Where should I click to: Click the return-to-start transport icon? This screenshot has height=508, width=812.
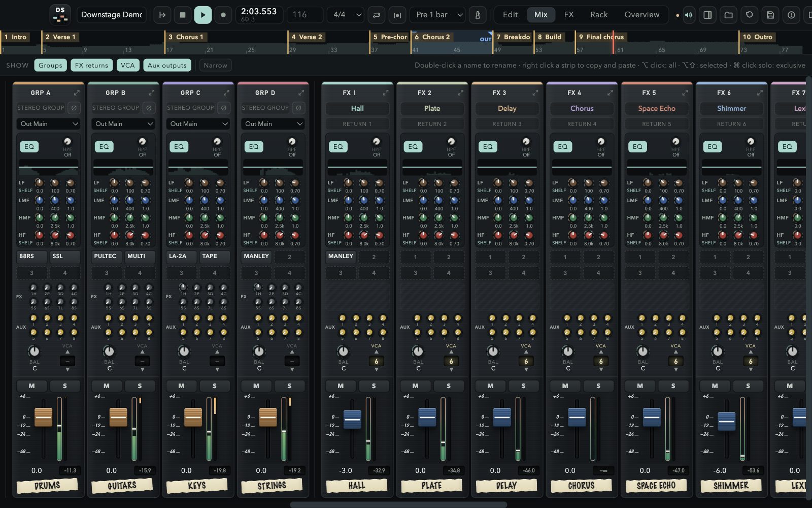(x=162, y=15)
